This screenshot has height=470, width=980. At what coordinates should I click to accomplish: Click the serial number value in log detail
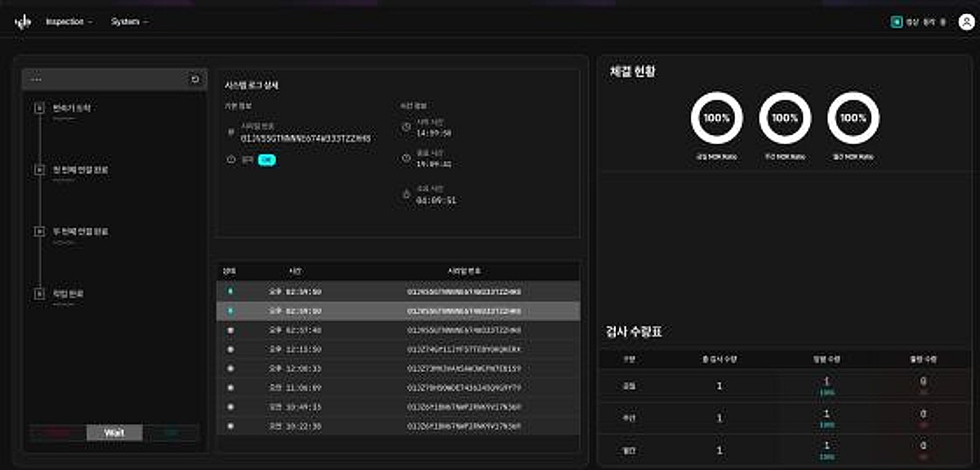pos(305,139)
